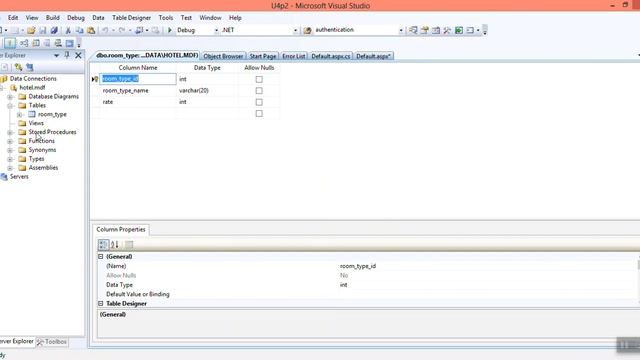Expand the Assemblies node
The width and height of the screenshot is (640, 360).
[10, 168]
